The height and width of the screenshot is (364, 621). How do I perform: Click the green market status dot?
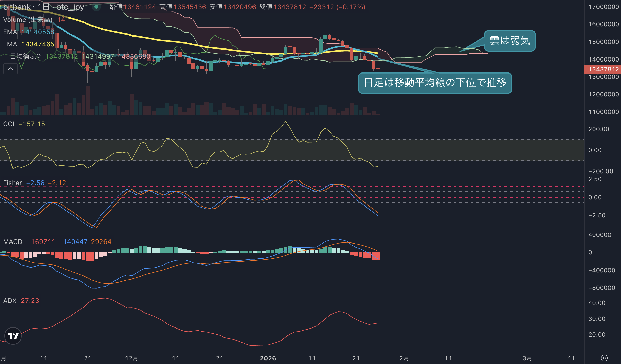[x=96, y=7]
